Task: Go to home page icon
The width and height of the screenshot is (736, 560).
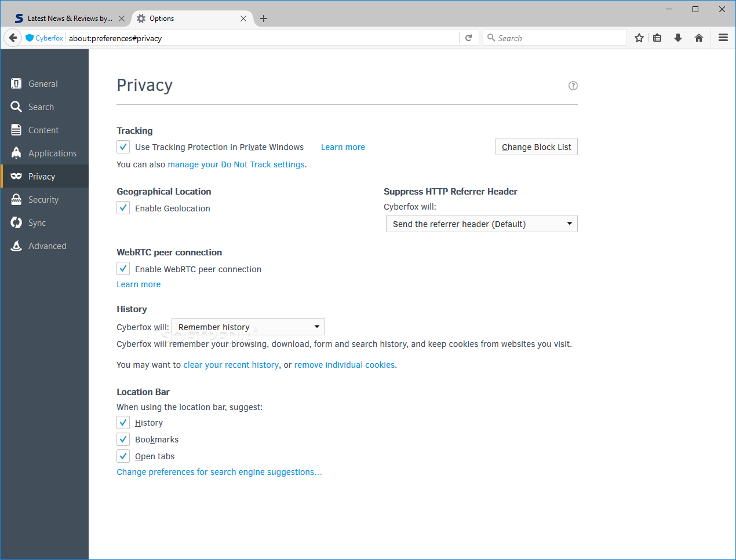Action: 699,38
